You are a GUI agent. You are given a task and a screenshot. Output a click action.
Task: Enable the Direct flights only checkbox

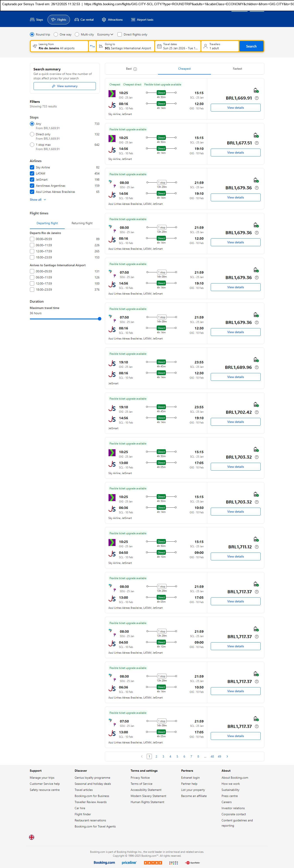[120, 34]
